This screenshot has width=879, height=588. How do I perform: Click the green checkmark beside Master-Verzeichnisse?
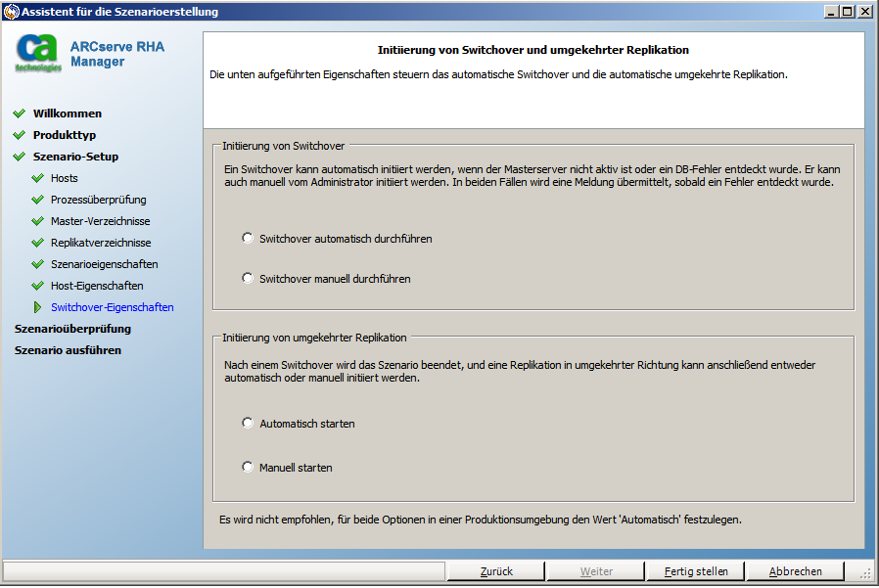click(37, 221)
